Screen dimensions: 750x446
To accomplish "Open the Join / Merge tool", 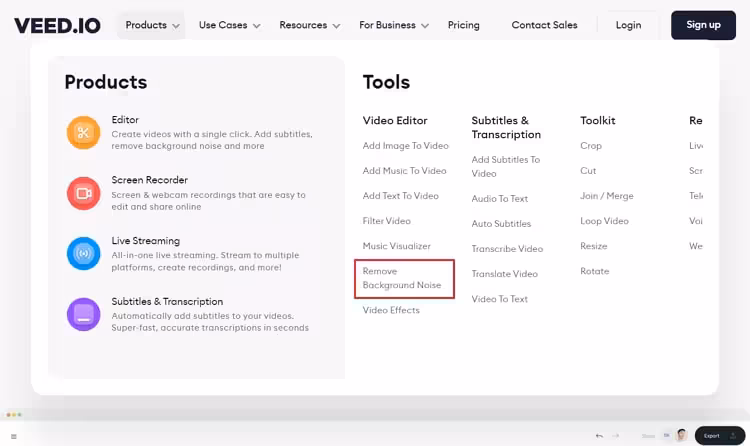I will 606,196.
